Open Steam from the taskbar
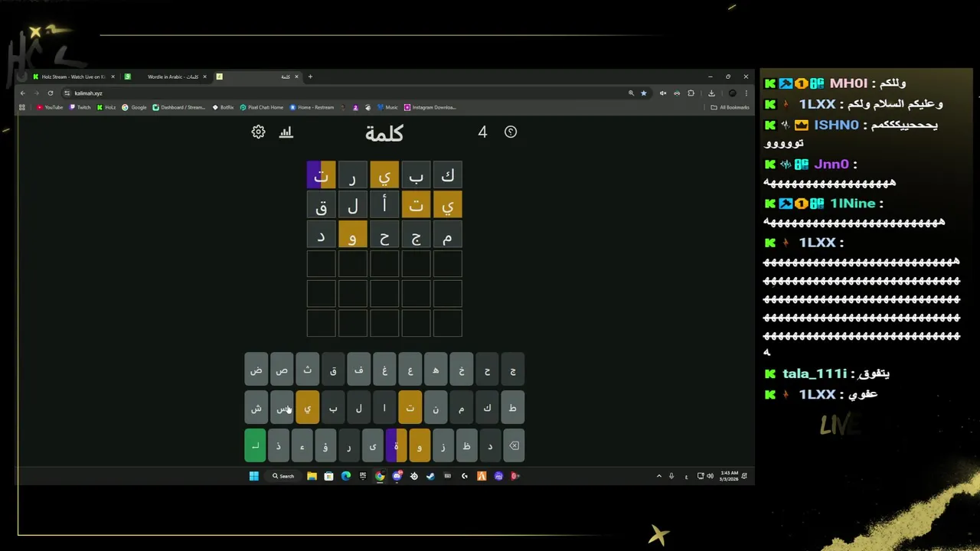This screenshot has width=980, height=551. (430, 476)
